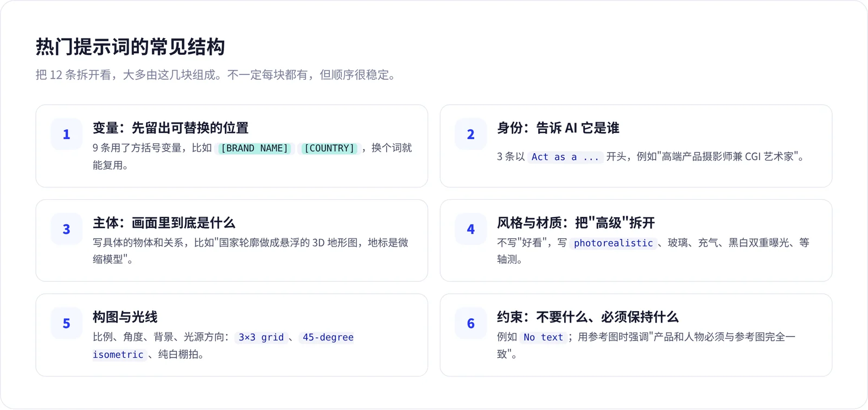Click the No text code tag
868x410 pixels.
pyautogui.click(x=543, y=337)
